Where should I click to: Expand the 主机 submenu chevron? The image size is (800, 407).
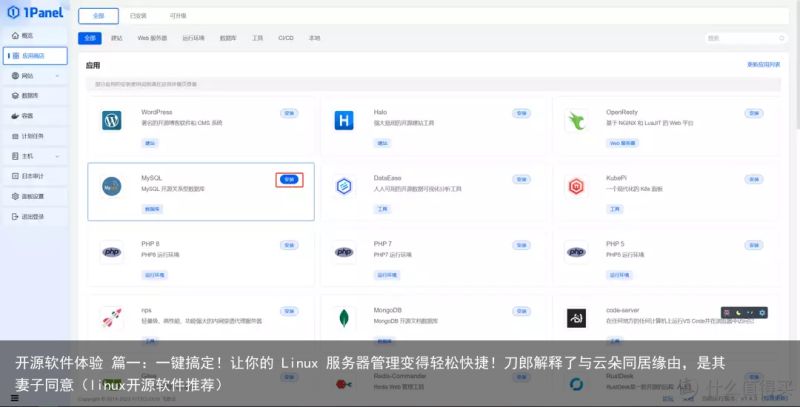(x=57, y=156)
